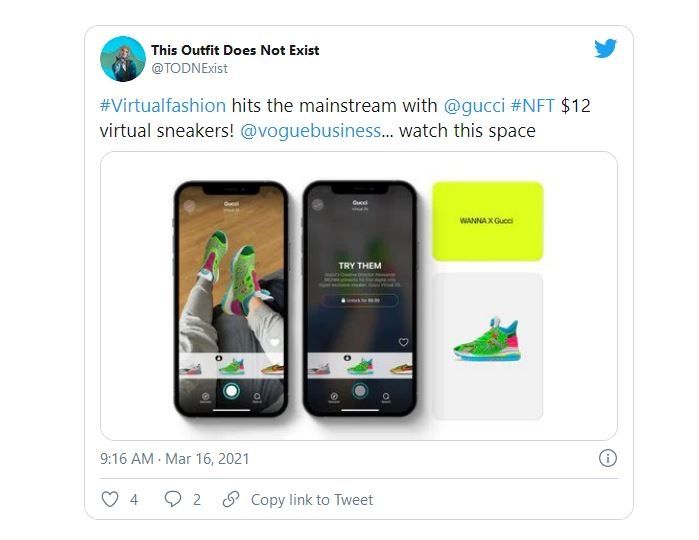Click Copy link to Tweet
The height and width of the screenshot is (540, 699).
tap(312, 499)
